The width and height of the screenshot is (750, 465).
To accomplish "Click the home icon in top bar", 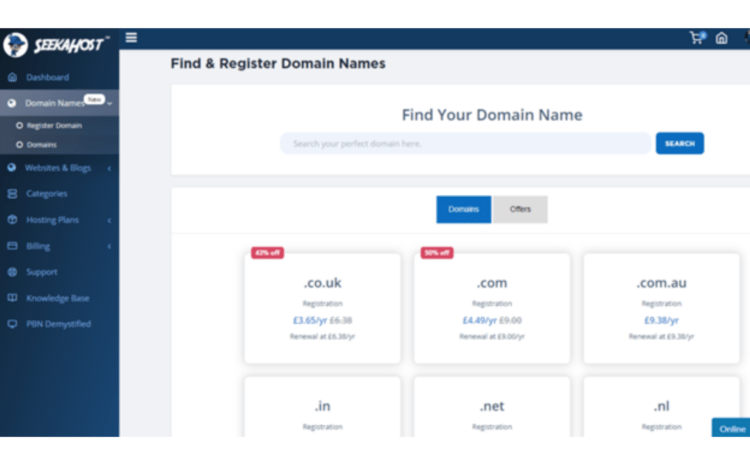I will point(721,38).
